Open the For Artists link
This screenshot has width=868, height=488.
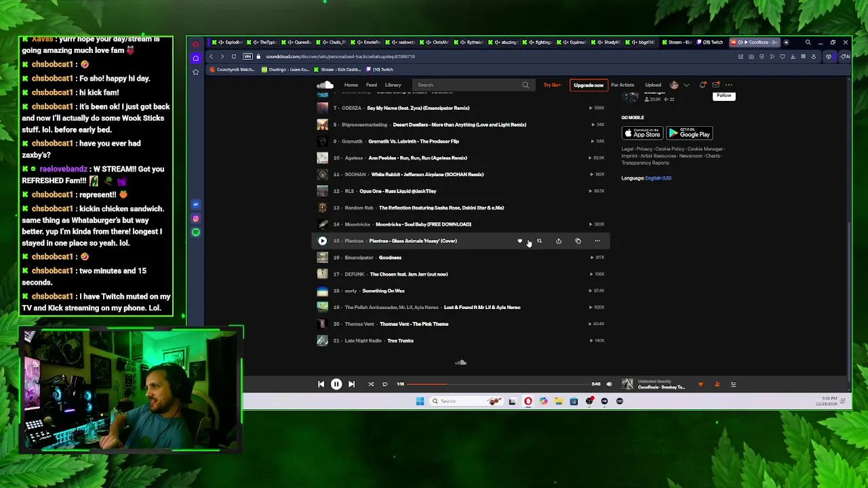coord(623,85)
